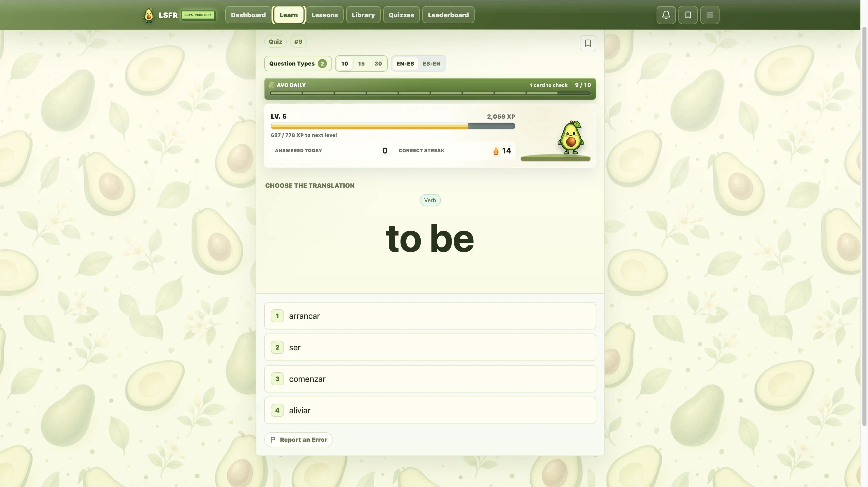
Task: Set quiz length to 15 questions
Action: pos(361,64)
